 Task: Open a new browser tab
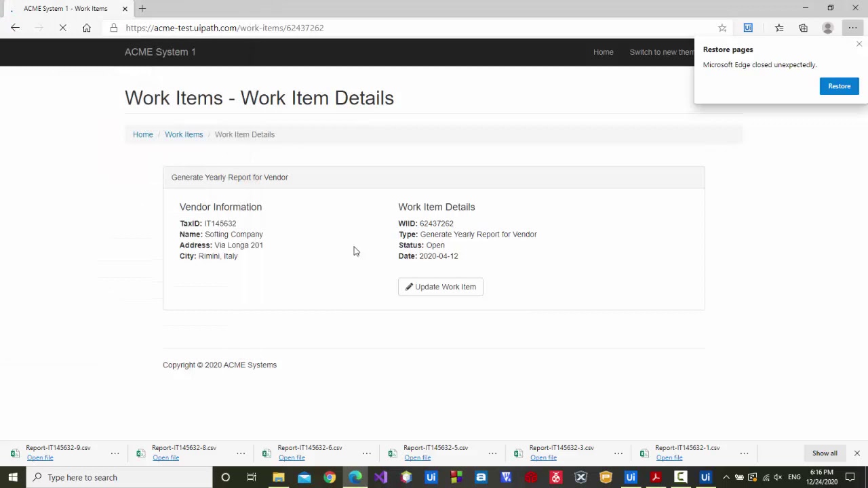click(x=142, y=9)
